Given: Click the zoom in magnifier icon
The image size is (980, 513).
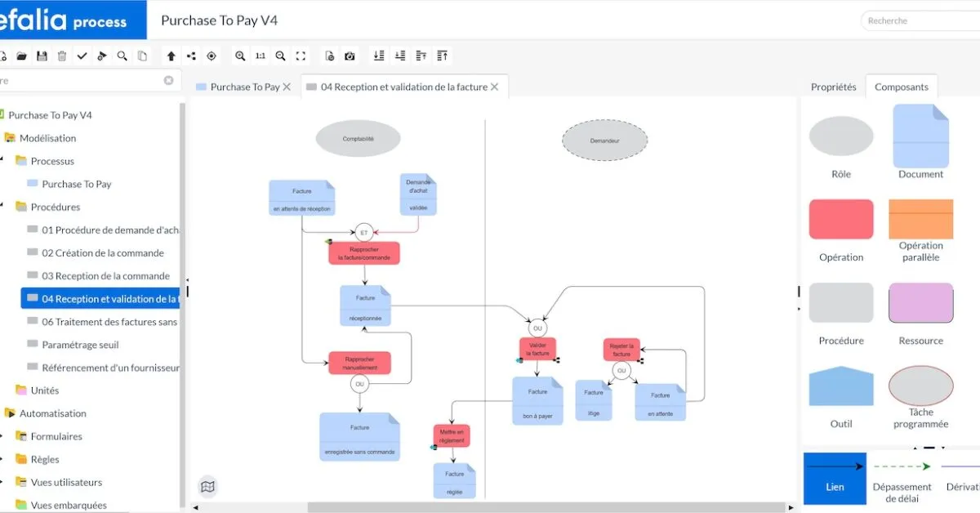Looking at the screenshot, I should [x=240, y=56].
